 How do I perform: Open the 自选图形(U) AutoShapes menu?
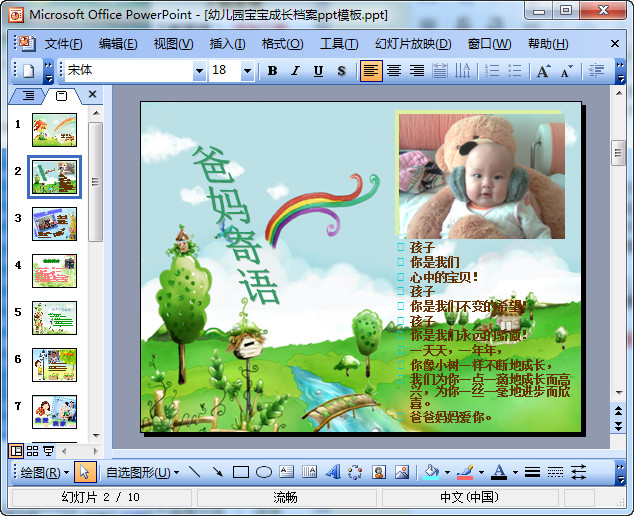142,472
